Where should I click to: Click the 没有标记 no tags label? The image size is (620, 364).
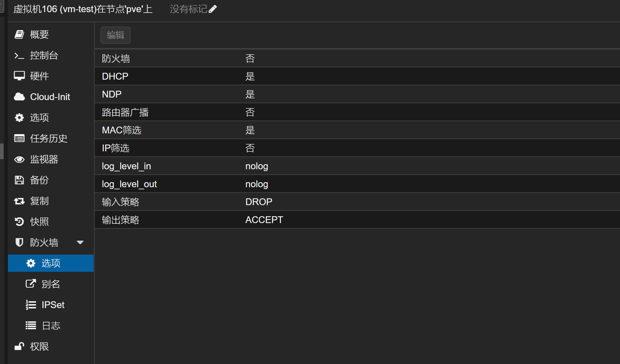188,9
